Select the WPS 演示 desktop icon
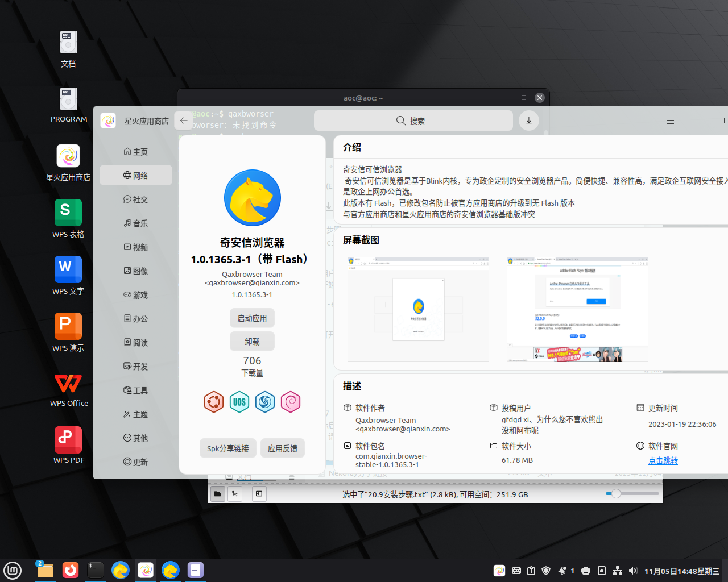728x582 pixels. point(68,332)
